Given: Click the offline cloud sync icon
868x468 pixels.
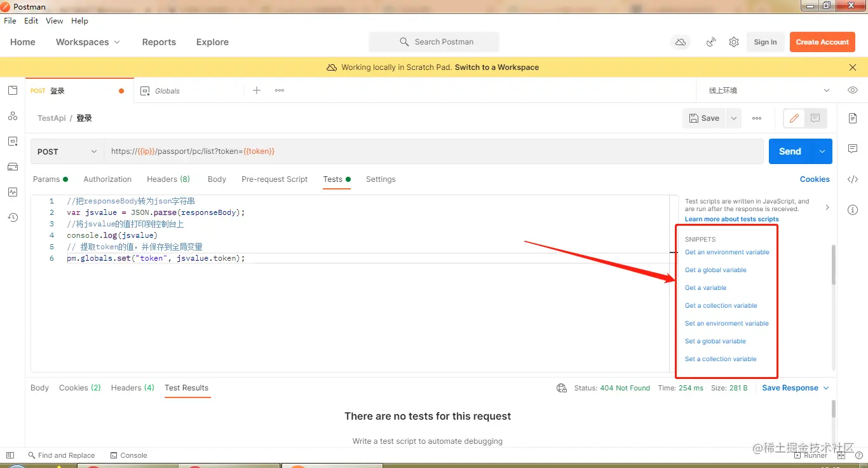Looking at the screenshot, I should (x=681, y=42).
